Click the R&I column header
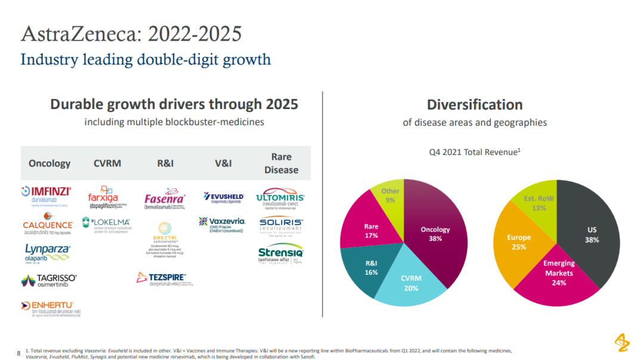This screenshot has width=644, height=360. click(x=166, y=163)
